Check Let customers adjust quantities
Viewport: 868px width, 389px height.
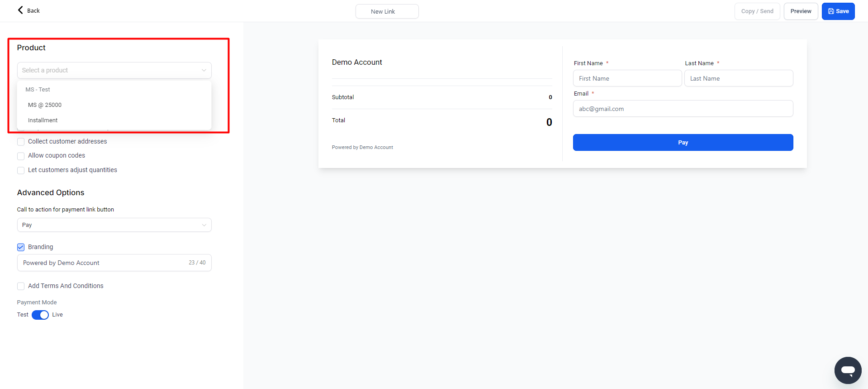[x=21, y=170]
